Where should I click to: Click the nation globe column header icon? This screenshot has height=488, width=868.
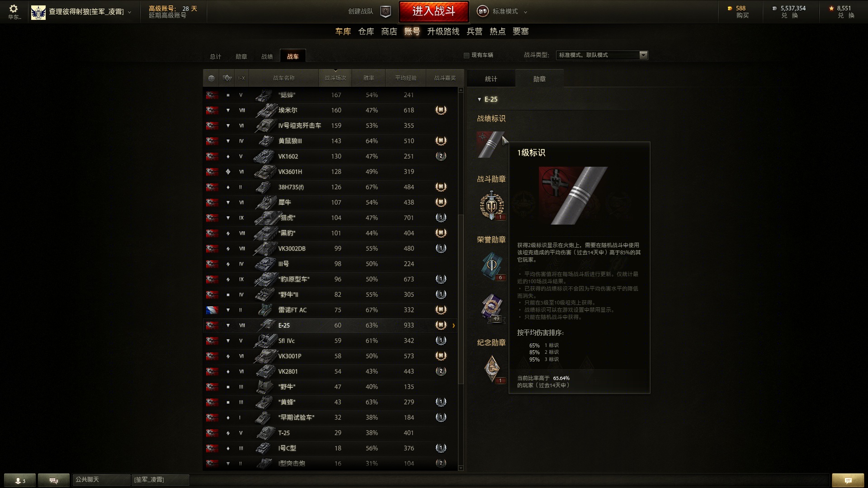[211, 78]
